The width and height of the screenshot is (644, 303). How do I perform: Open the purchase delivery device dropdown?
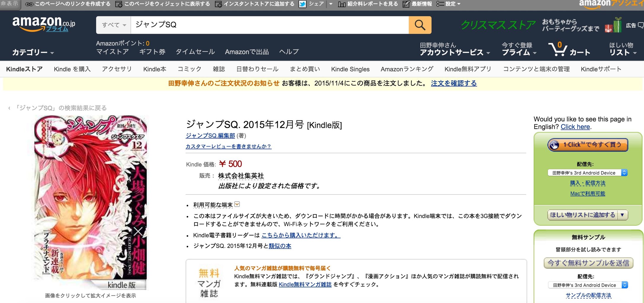pyautogui.click(x=587, y=173)
